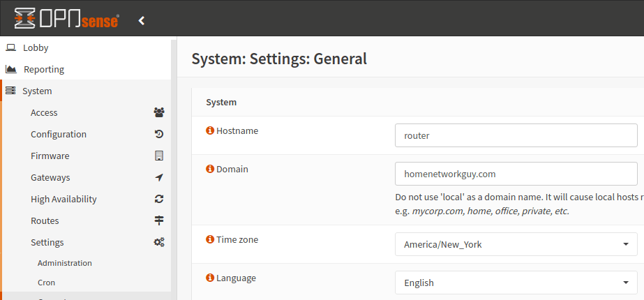The width and height of the screenshot is (644, 300).
Task: Click the Firmware icon in sidebar
Action: pyautogui.click(x=159, y=156)
